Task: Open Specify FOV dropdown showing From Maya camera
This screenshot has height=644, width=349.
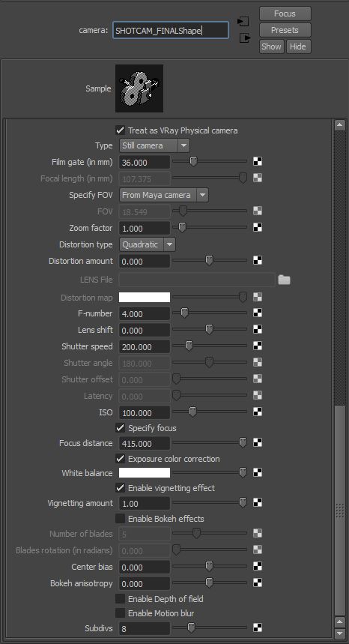Action: [x=164, y=195]
